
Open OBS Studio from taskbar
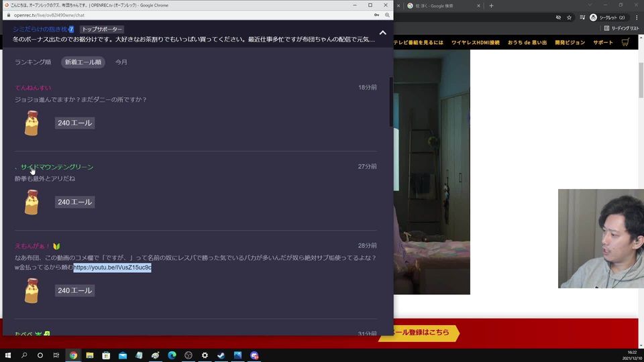point(188,355)
